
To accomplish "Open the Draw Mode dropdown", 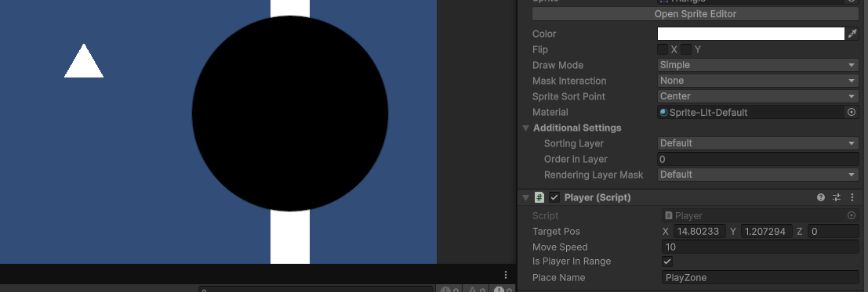I will (758, 65).
